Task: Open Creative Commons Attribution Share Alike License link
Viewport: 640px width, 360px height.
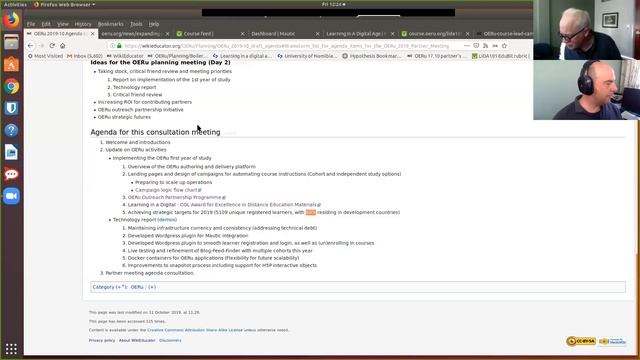Action: point(195,330)
